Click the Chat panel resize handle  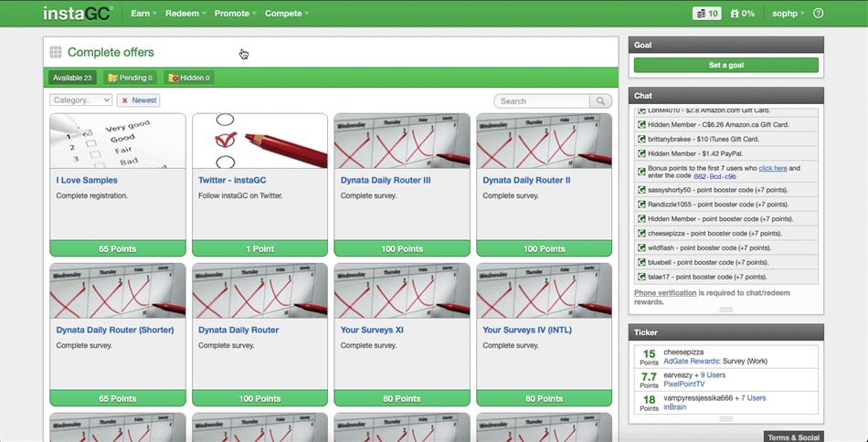coord(725,310)
